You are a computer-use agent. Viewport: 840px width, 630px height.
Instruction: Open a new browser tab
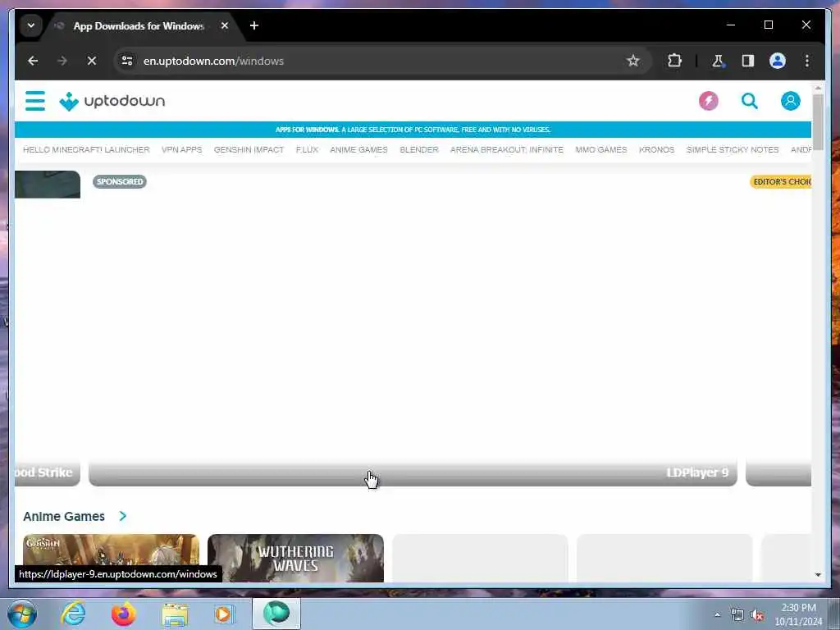pos(254,25)
